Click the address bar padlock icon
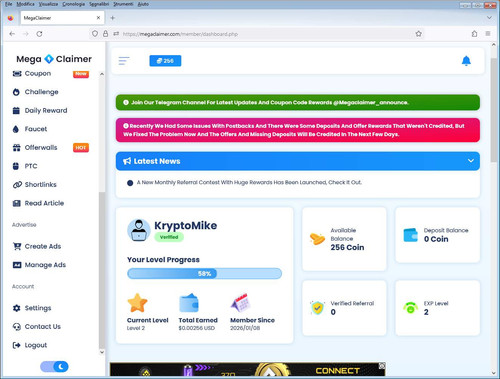The width and height of the screenshot is (500, 379). point(105,34)
